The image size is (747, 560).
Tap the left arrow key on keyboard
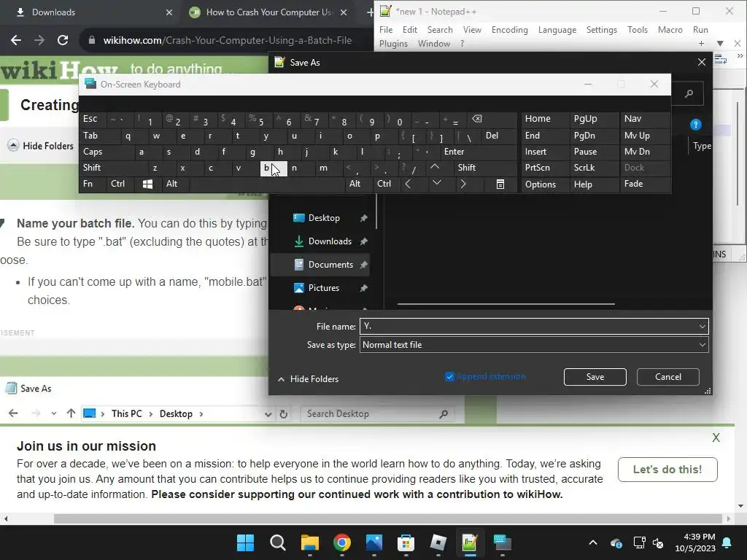tap(408, 184)
